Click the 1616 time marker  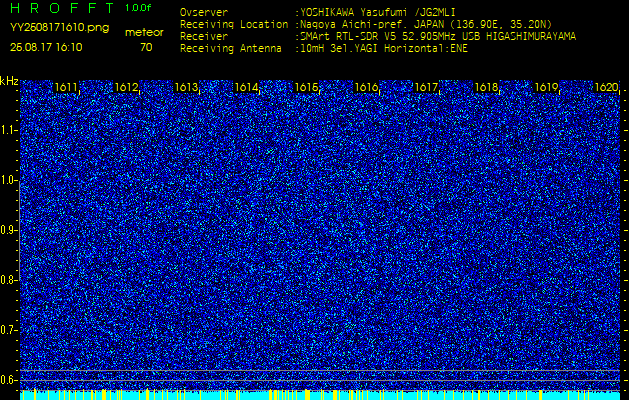click(366, 87)
